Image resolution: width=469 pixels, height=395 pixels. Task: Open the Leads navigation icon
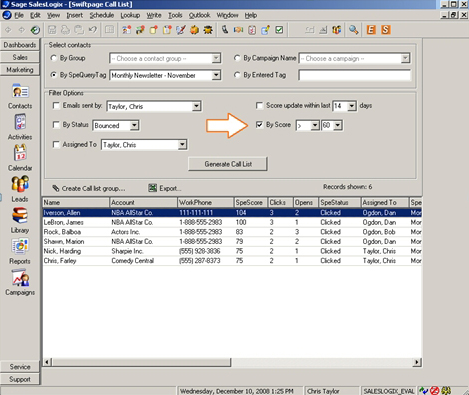20,184
